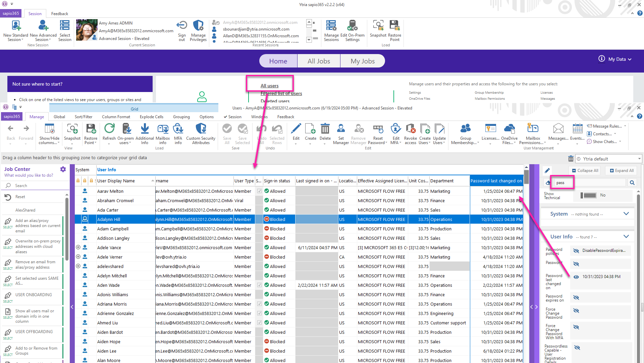Collapse the Job Center side panel arrow

click(x=72, y=307)
